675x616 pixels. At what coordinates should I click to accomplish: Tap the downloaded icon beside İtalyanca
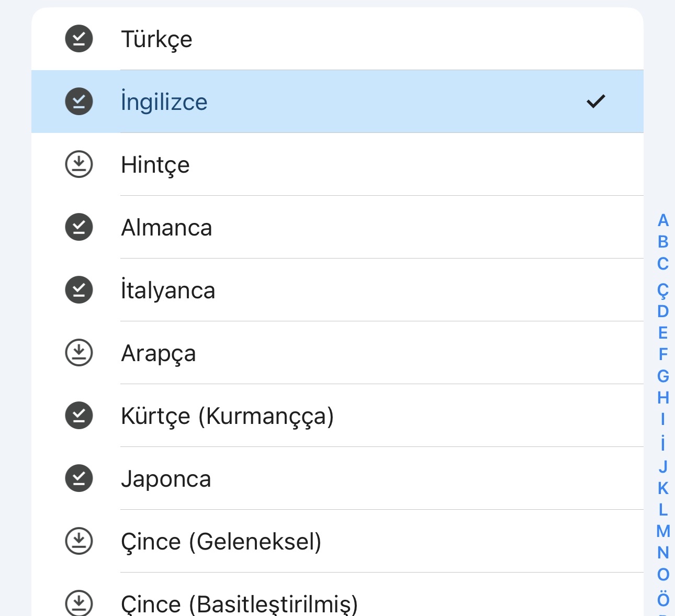(x=79, y=290)
